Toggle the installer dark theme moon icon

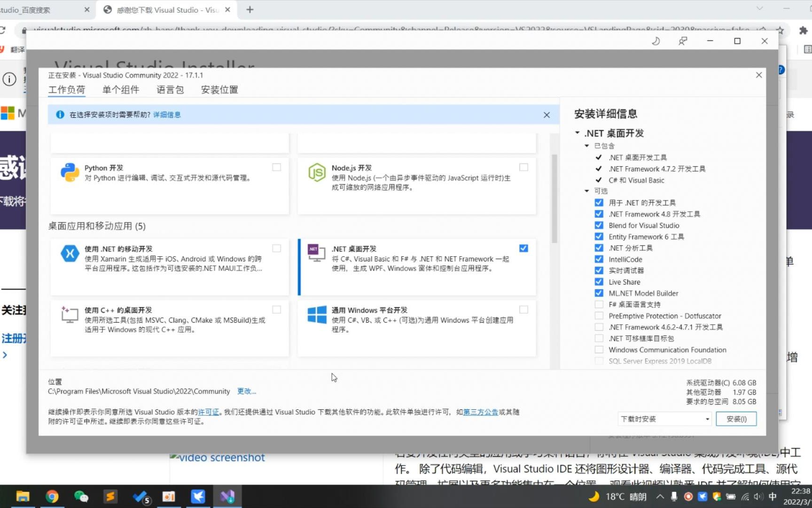pyautogui.click(x=656, y=41)
